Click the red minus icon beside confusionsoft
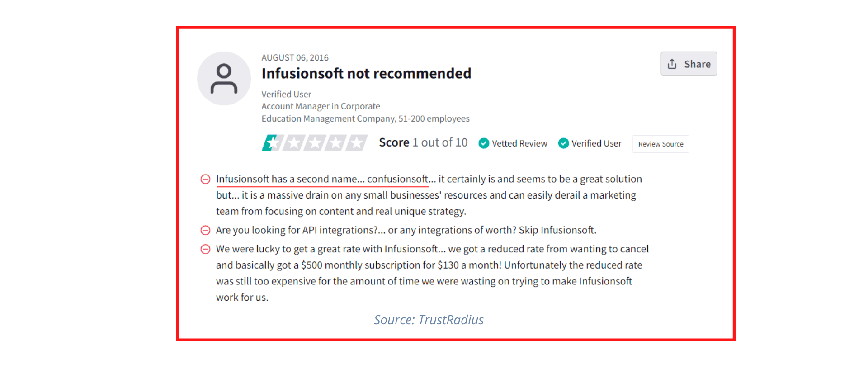 (205, 179)
